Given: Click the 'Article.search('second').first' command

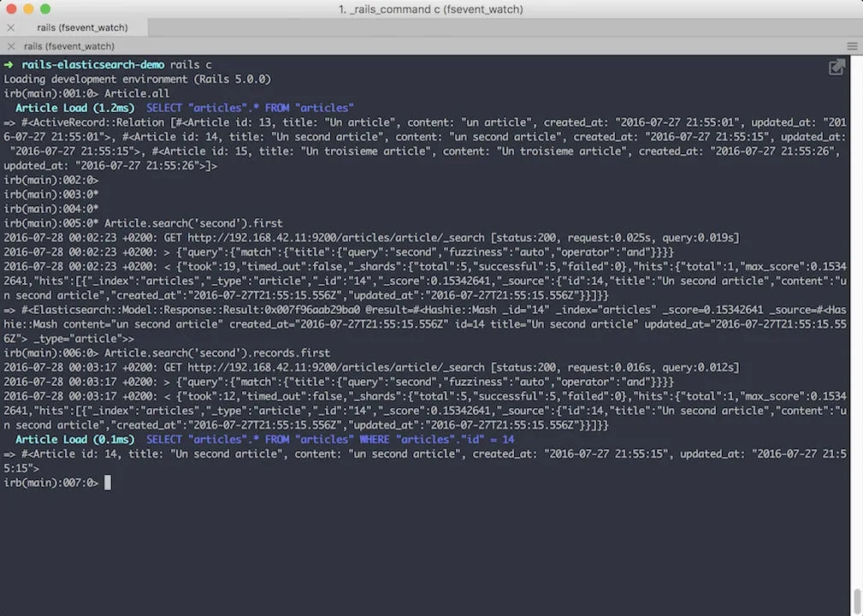Looking at the screenshot, I should point(193,223).
